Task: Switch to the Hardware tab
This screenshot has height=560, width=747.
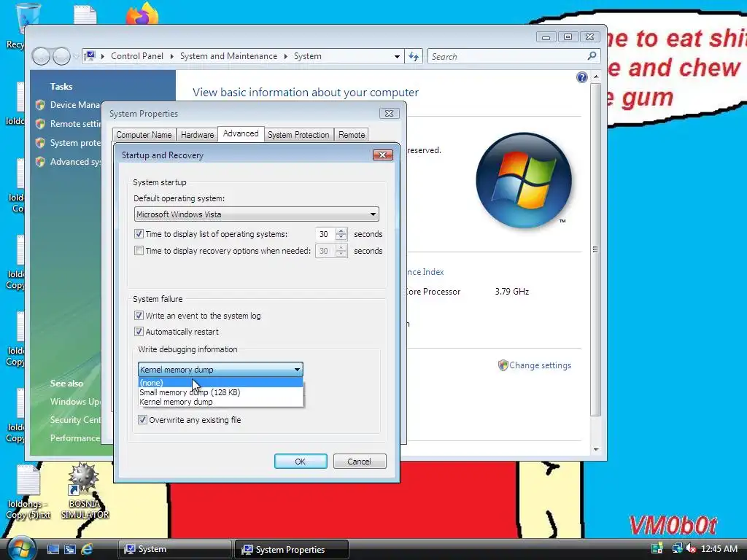Action: [x=197, y=135]
